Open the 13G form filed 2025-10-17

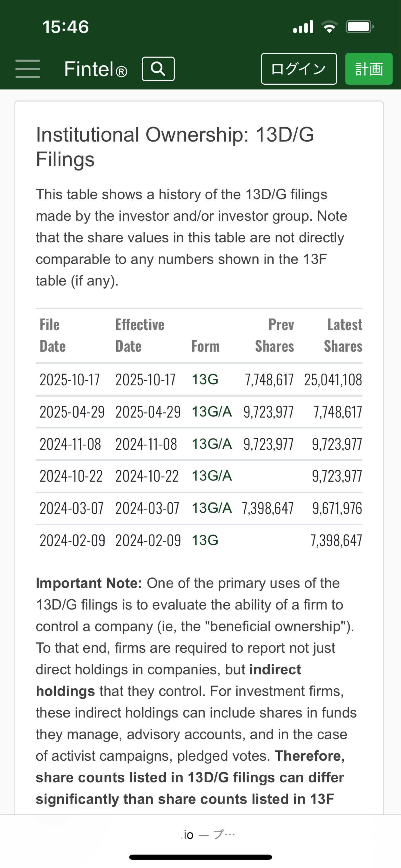(x=205, y=380)
